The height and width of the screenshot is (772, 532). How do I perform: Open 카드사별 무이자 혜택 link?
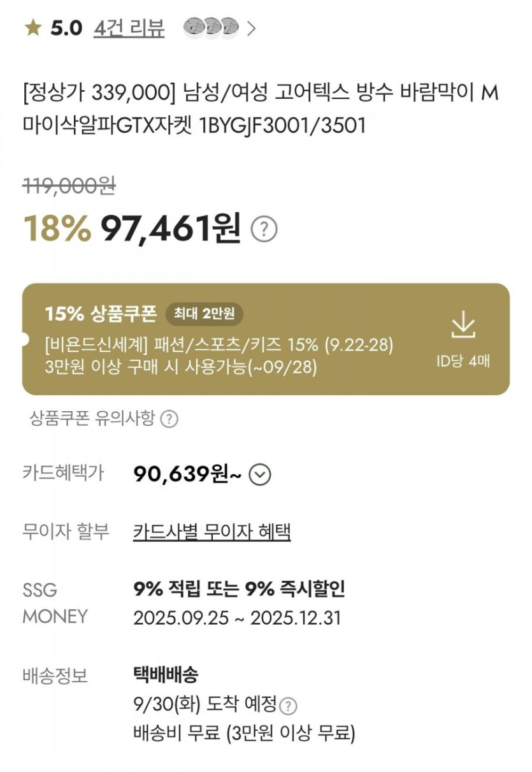pyautogui.click(x=212, y=532)
